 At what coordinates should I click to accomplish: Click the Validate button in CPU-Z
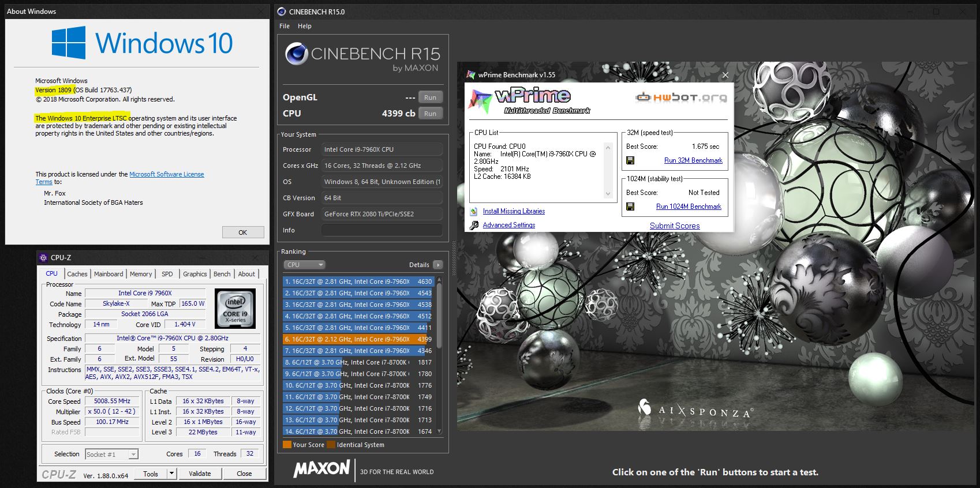tap(200, 474)
